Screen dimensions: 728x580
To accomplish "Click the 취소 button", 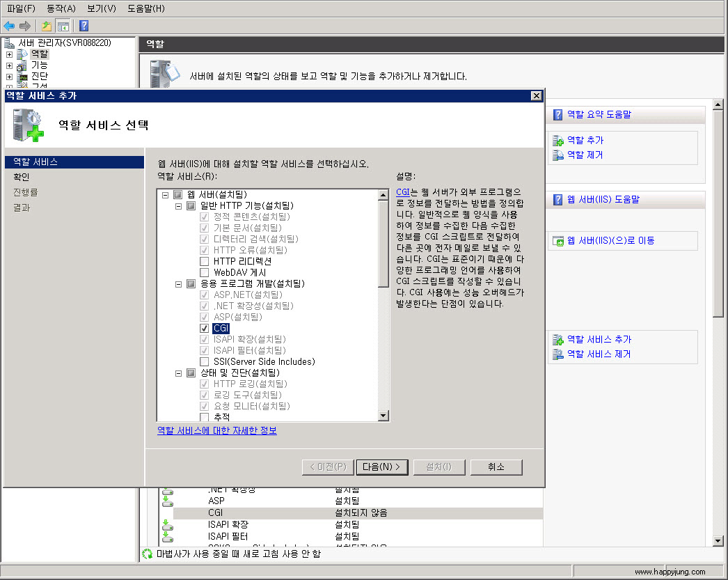I will (496, 467).
